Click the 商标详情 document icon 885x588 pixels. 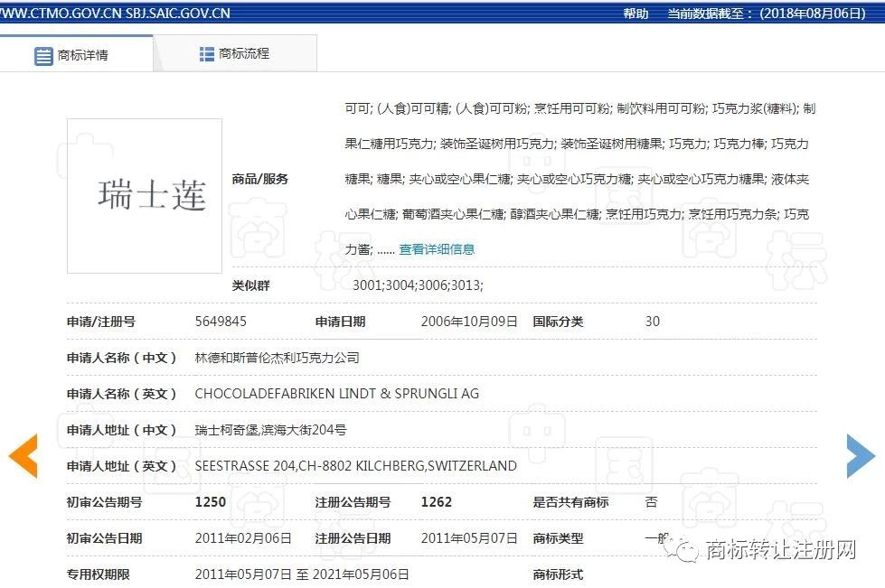tap(43, 56)
